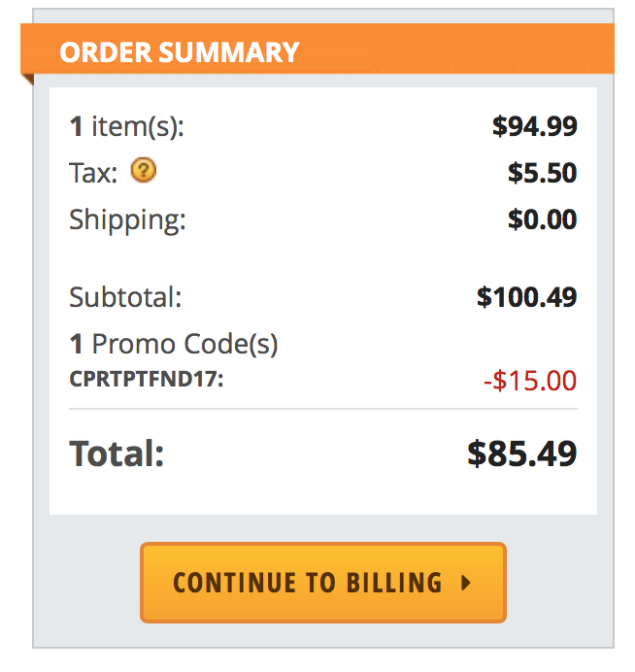Click the arrow on Continue to Billing

466,583
